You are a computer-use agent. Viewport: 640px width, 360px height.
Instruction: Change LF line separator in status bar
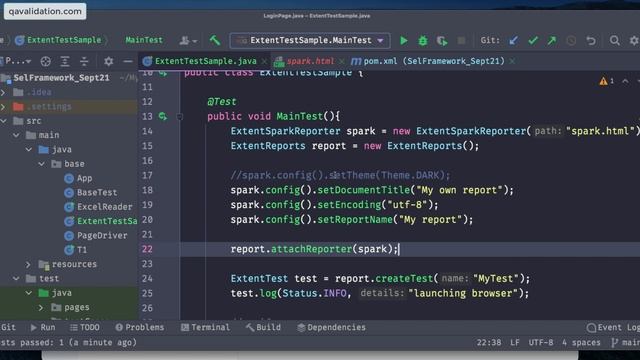(x=515, y=342)
